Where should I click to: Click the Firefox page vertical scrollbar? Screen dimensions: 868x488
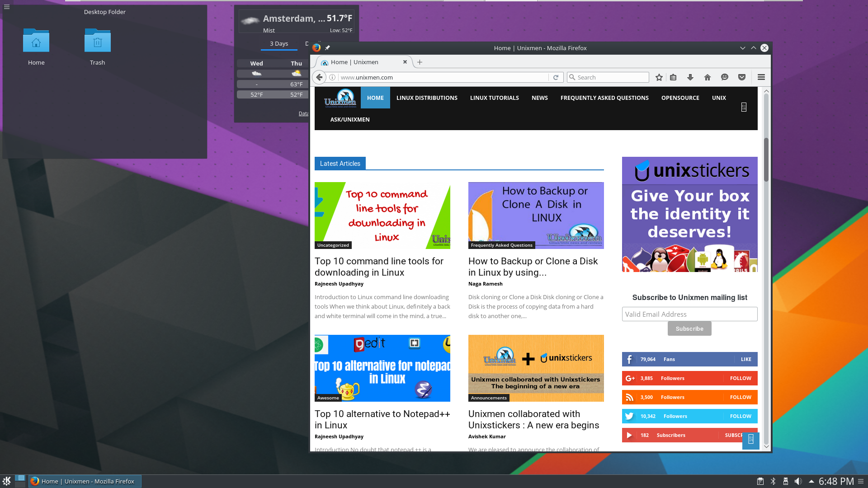766,160
